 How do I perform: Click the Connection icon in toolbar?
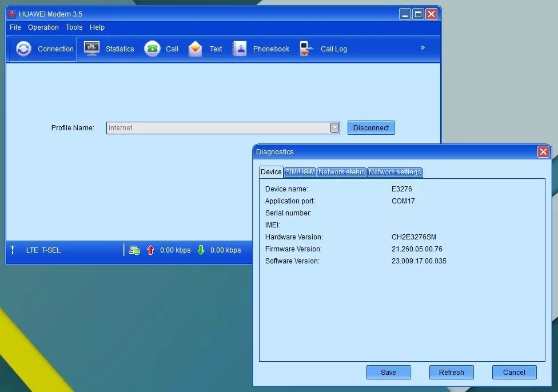tap(23, 49)
